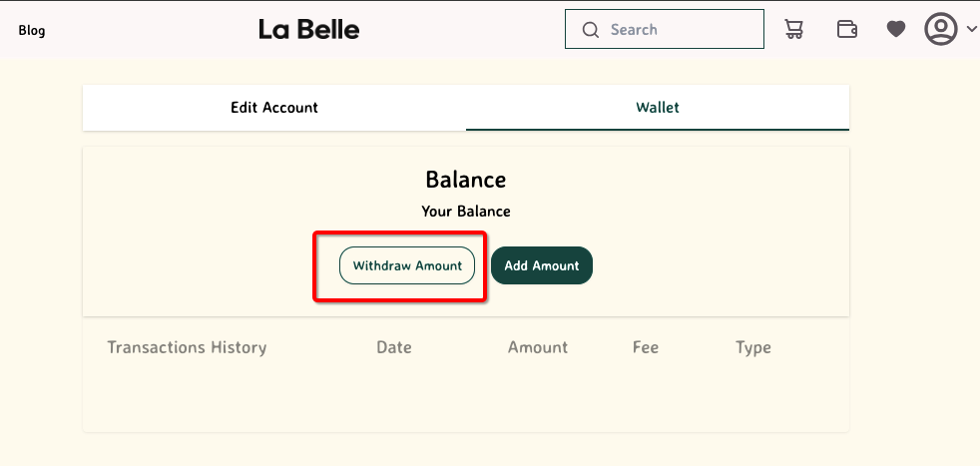Click the Transactions History heading

(187, 347)
